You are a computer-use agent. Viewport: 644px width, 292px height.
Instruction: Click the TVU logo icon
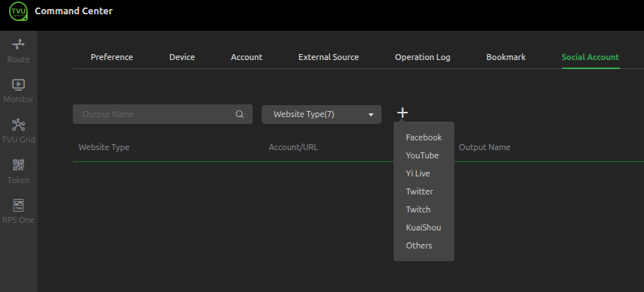(19, 11)
